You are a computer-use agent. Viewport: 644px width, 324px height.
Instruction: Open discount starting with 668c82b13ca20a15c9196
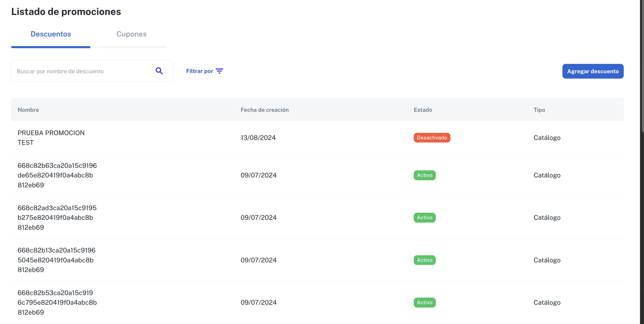pyautogui.click(x=56, y=260)
